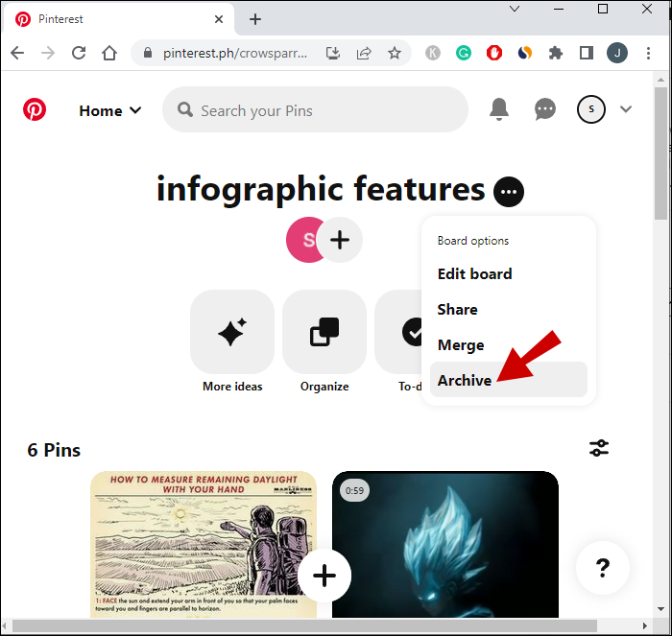The height and width of the screenshot is (636, 672).
Task: Click the blue-orange swirl extension icon
Action: pos(525,53)
